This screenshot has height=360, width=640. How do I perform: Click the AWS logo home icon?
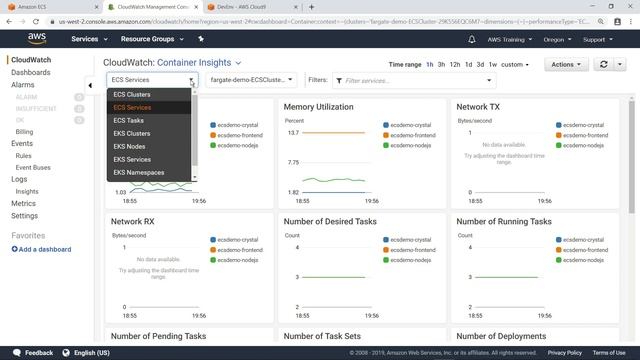[x=37, y=39]
